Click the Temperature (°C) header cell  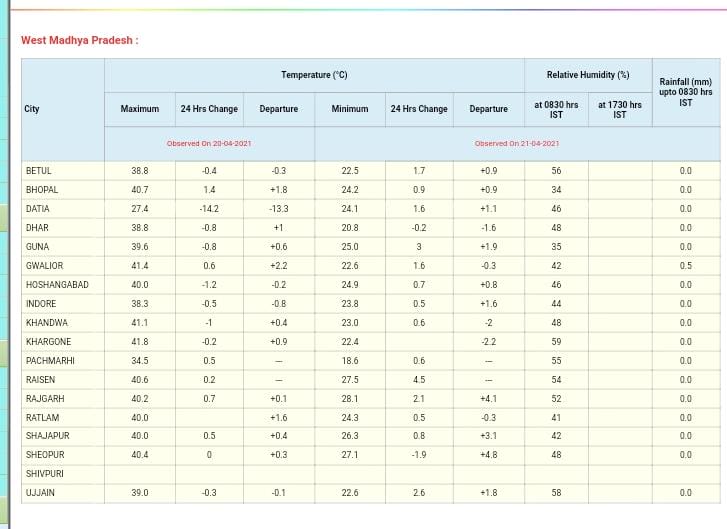pyautogui.click(x=314, y=75)
